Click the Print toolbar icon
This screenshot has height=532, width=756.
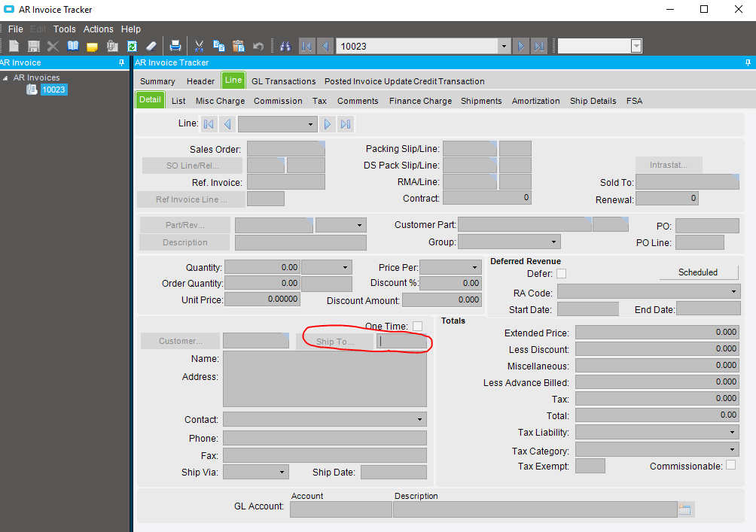tap(175, 46)
